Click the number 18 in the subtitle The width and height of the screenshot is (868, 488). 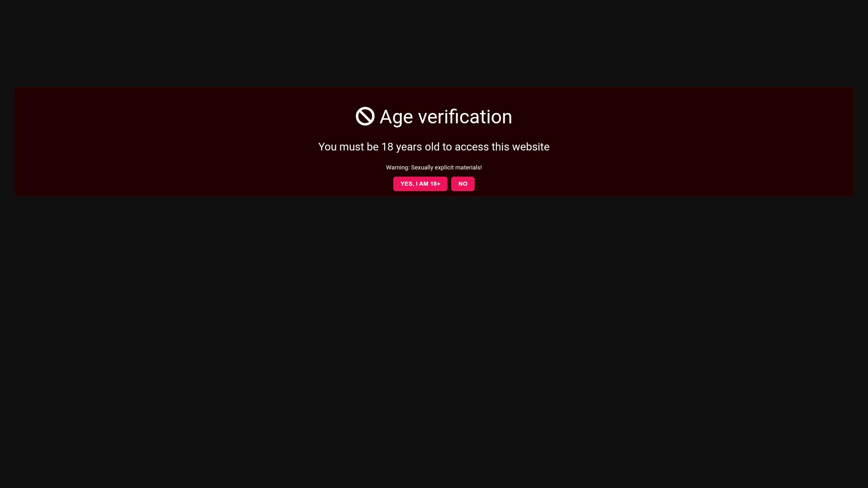[387, 147]
